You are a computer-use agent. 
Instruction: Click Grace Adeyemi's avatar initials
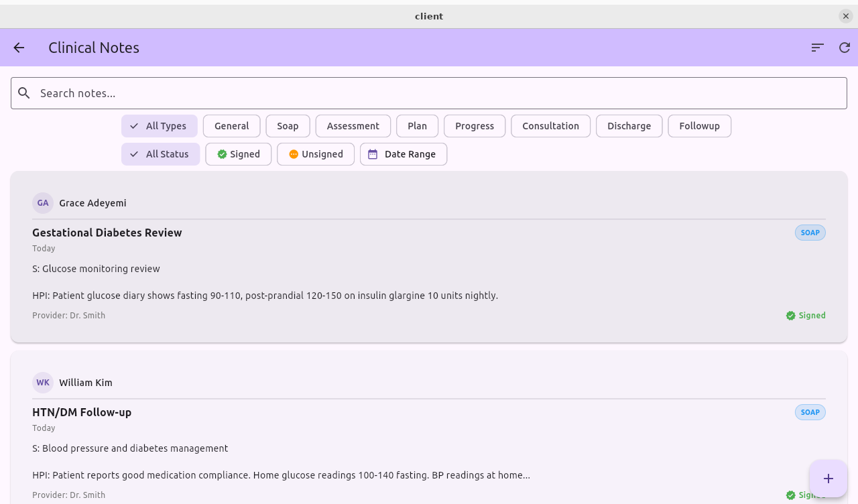tap(42, 202)
